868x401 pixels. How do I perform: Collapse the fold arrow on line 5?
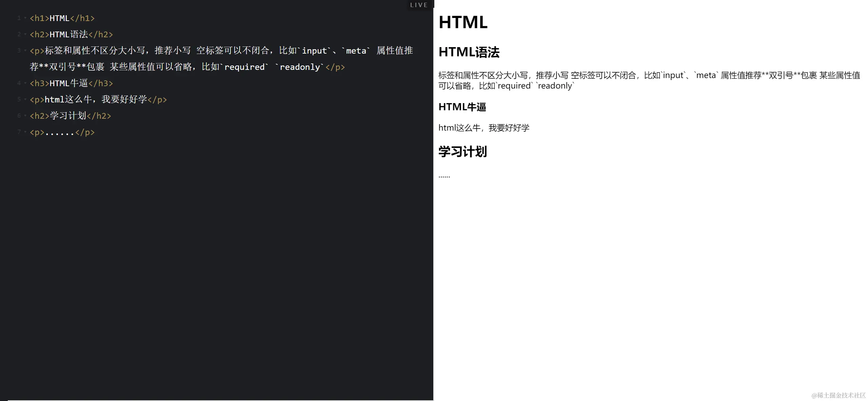pyautogui.click(x=25, y=99)
